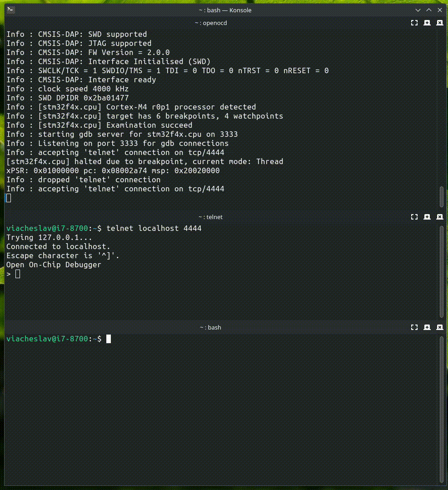Maximize the openocd split pane
The height and width of the screenshot is (490, 448).
click(x=414, y=23)
